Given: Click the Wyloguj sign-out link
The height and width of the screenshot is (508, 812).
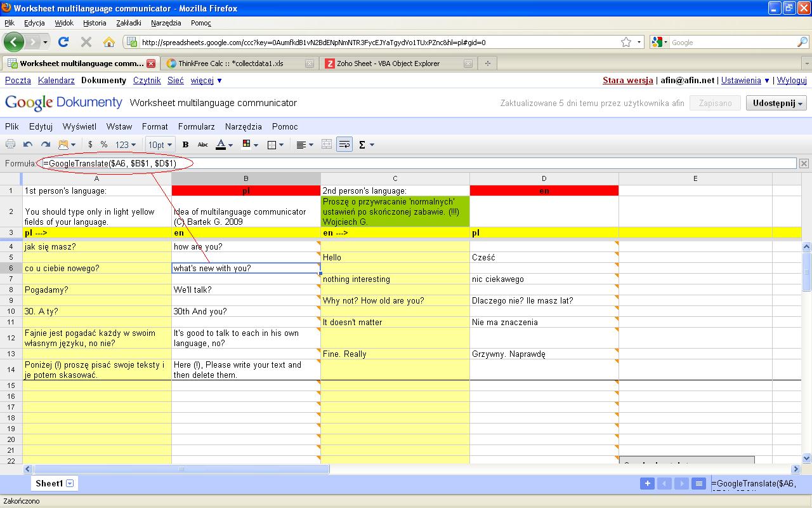Looking at the screenshot, I should [792, 81].
